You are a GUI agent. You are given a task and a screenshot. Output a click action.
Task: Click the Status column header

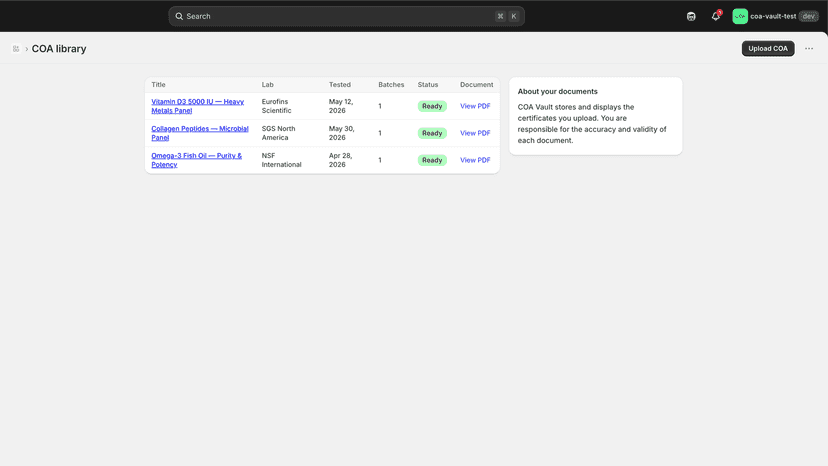click(x=428, y=85)
